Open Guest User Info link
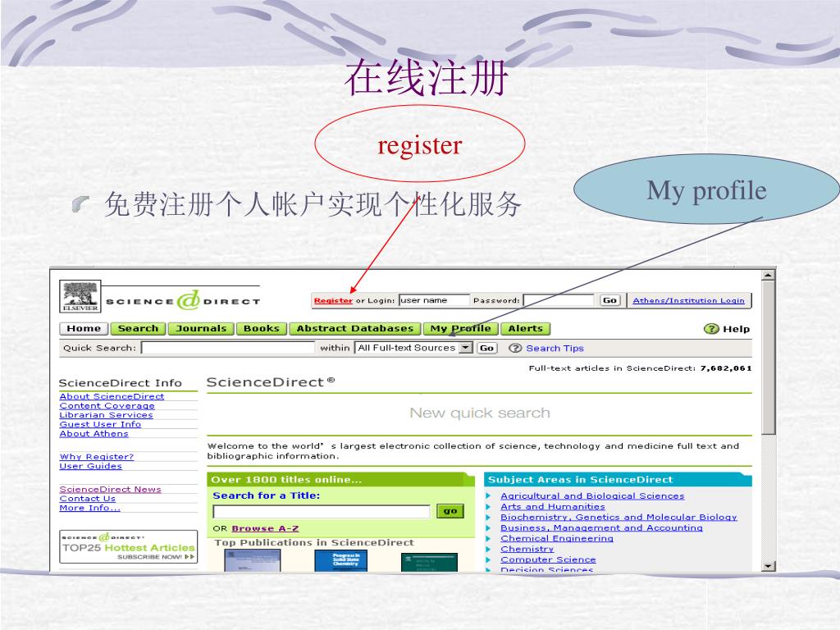 point(100,424)
